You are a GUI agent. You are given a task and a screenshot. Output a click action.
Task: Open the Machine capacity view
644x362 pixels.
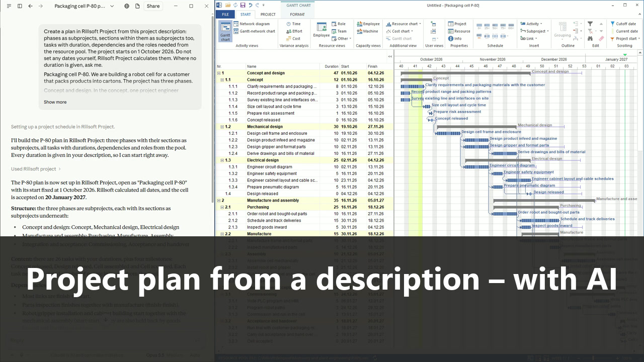coord(367,31)
